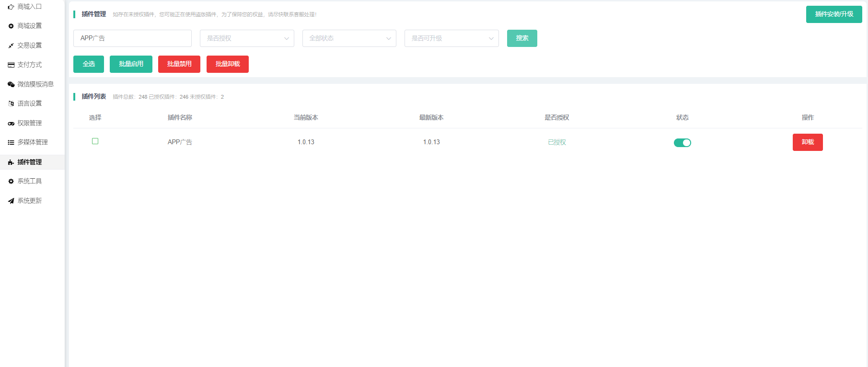
Task: Click the 语言设置 translate icon
Action: (11, 103)
